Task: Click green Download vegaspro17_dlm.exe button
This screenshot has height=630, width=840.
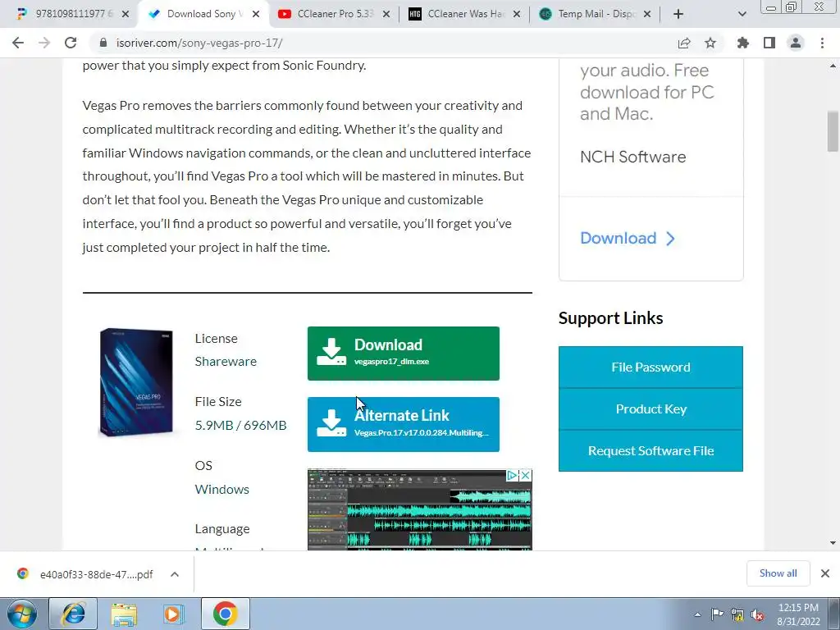Action: coord(404,354)
